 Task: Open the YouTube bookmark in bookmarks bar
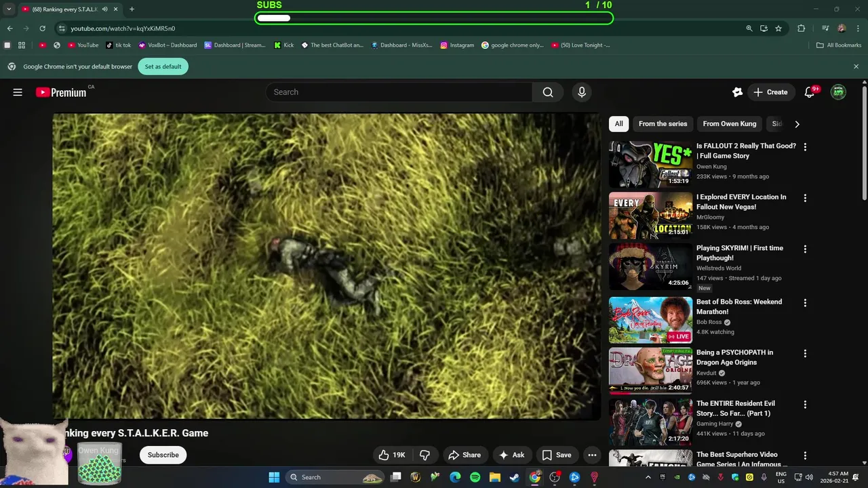pos(83,45)
